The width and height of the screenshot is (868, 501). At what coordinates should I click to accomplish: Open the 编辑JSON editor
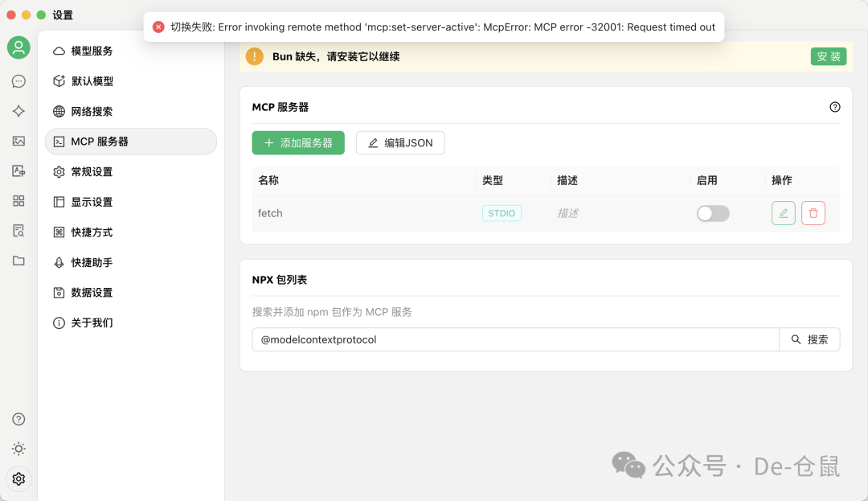pos(400,142)
